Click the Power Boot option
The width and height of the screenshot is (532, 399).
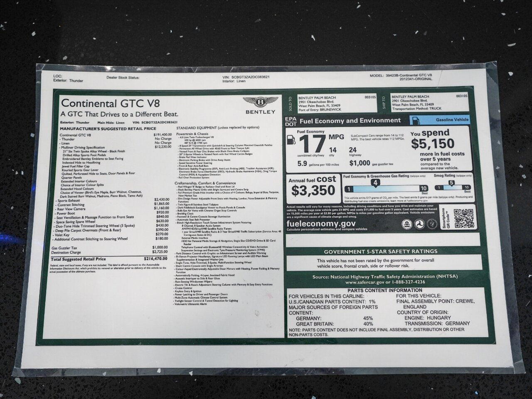[66, 213]
